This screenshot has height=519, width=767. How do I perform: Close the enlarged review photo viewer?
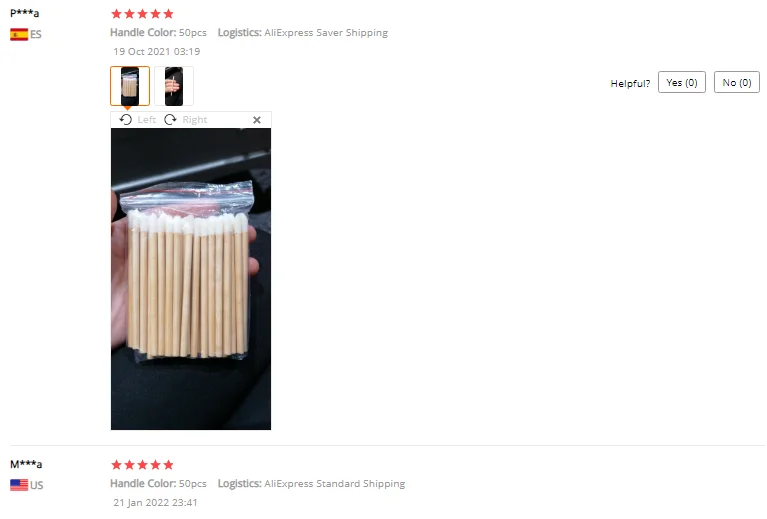pyautogui.click(x=257, y=120)
